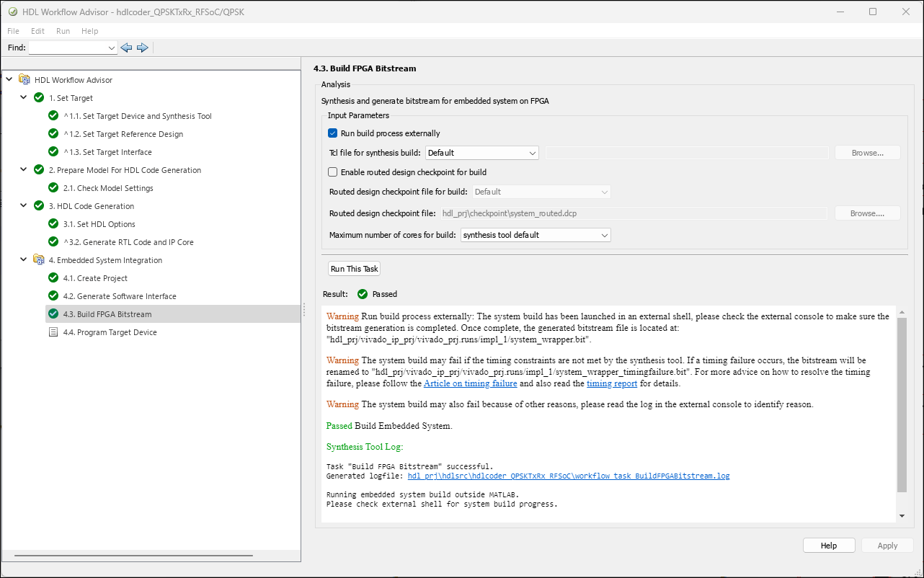This screenshot has width=924, height=578.
Task: Click green check icon beside Set Target Device
Action: pos(53,116)
